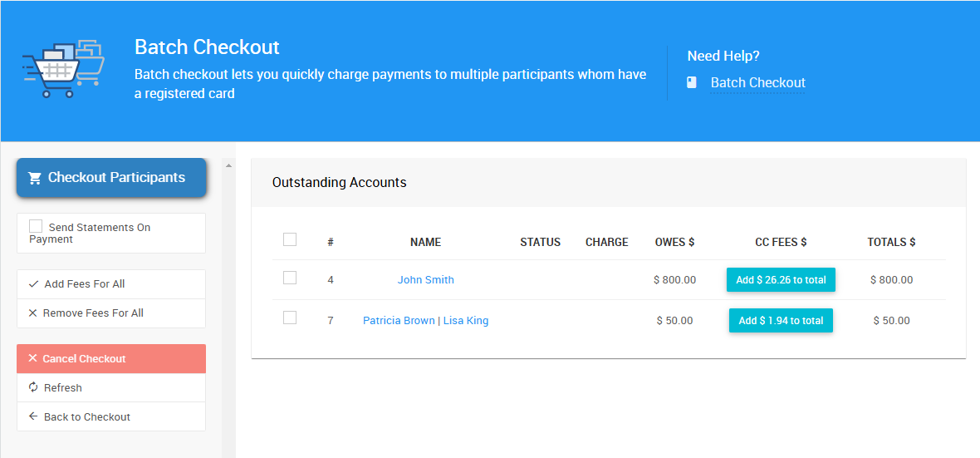Image resolution: width=980 pixels, height=458 pixels.
Task: Click the X icon for Remove Fees
Action: (33, 313)
